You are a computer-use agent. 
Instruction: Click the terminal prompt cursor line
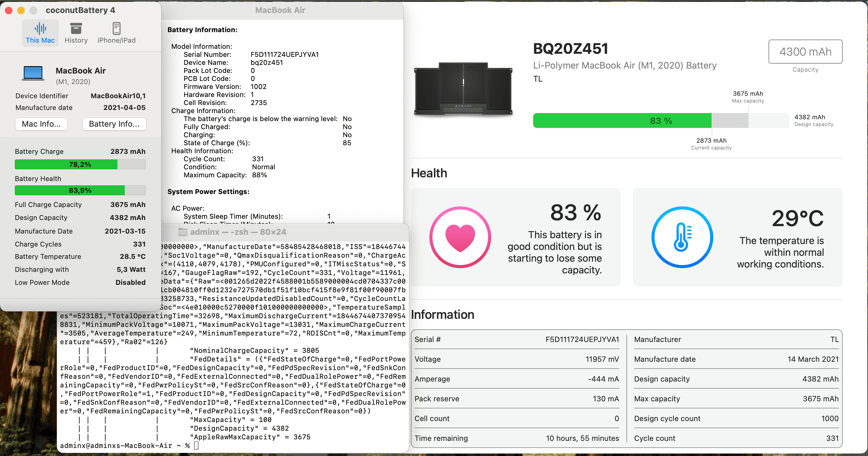(129, 445)
